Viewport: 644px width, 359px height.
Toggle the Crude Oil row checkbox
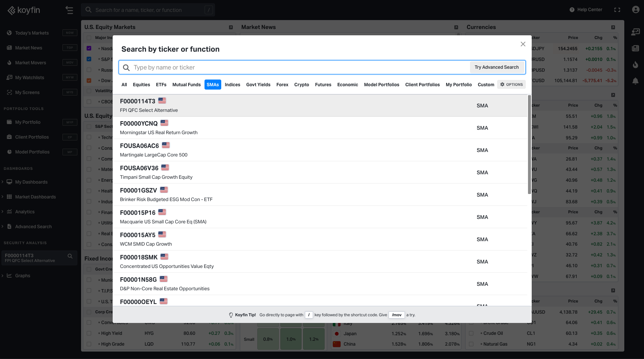point(471,333)
